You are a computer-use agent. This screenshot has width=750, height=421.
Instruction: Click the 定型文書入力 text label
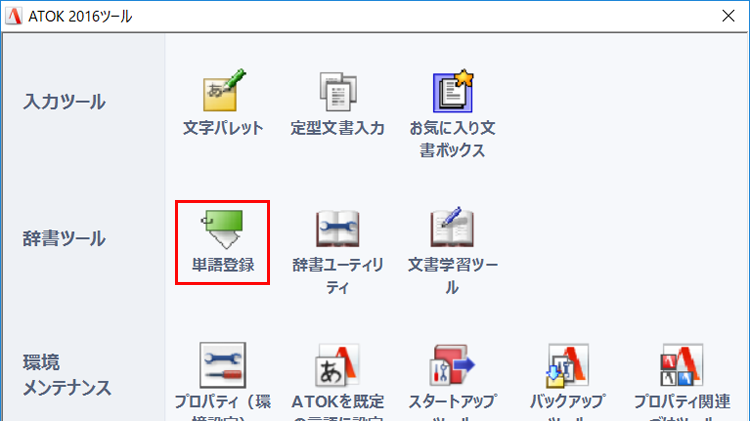tap(338, 128)
